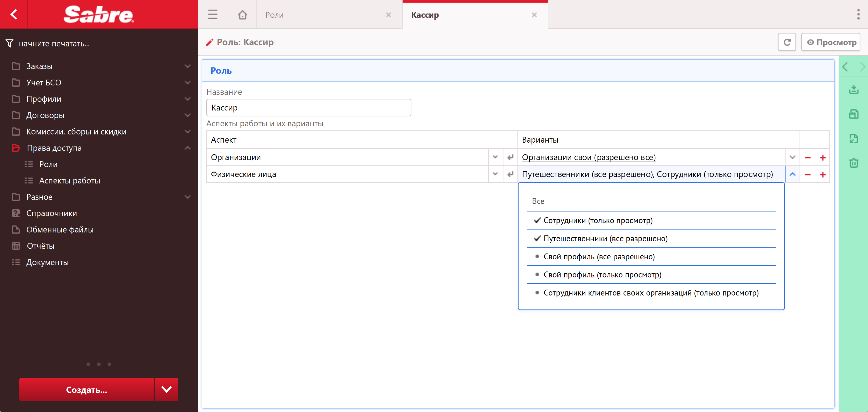868x412 pixels.
Task: Switch to the Роли tab
Action: coord(274,15)
